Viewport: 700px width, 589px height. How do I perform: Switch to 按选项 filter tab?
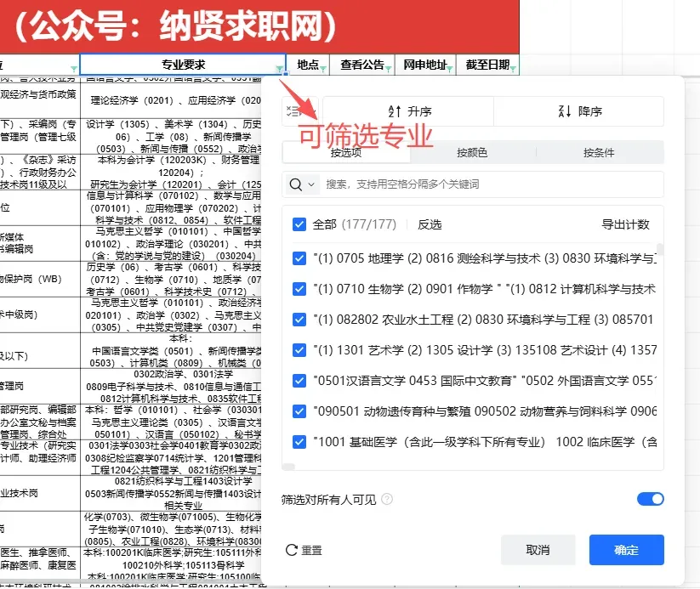click(x=346, y=153)
